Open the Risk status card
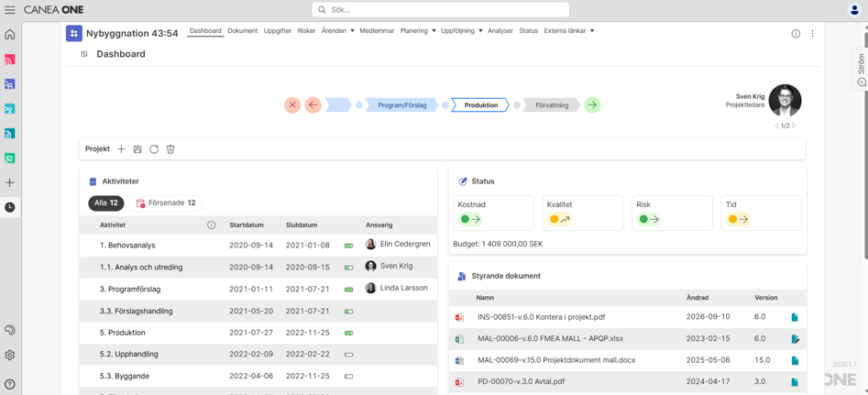This screenshot has height=395, width=868. pyautogui.click(x=672, y=213)
